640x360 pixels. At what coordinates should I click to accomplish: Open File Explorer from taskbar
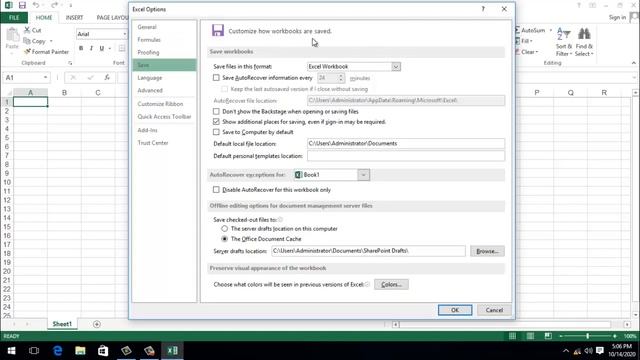pyautogui.click(x=80, y=351)
